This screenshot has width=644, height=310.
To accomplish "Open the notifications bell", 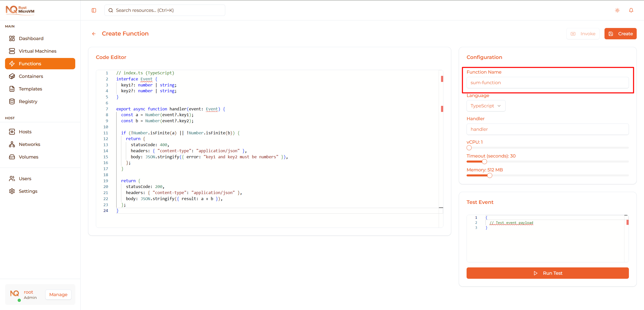I will click(x=631, y=10).
